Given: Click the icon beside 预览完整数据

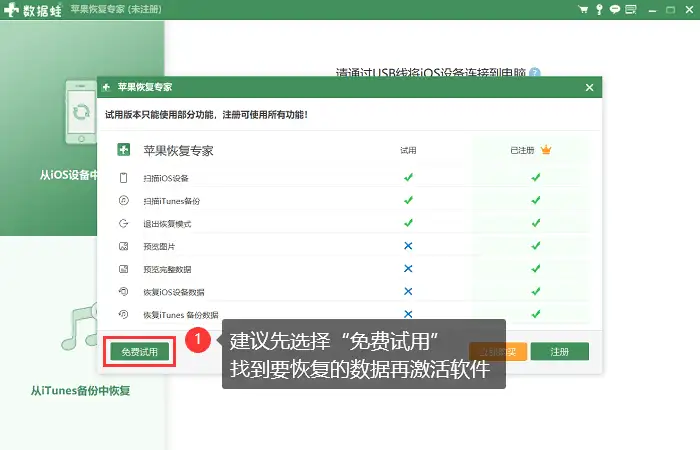Looking at the screenshot, I should 124,269.
